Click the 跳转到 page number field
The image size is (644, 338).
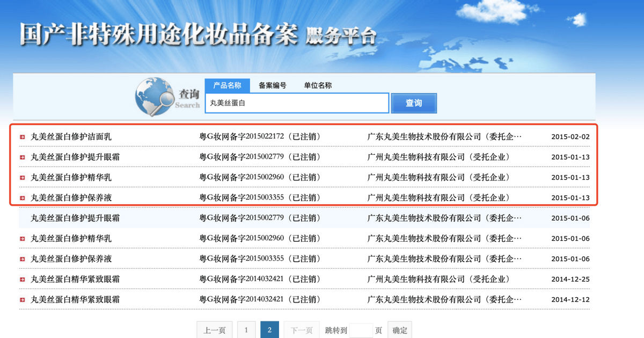[361, 330]
